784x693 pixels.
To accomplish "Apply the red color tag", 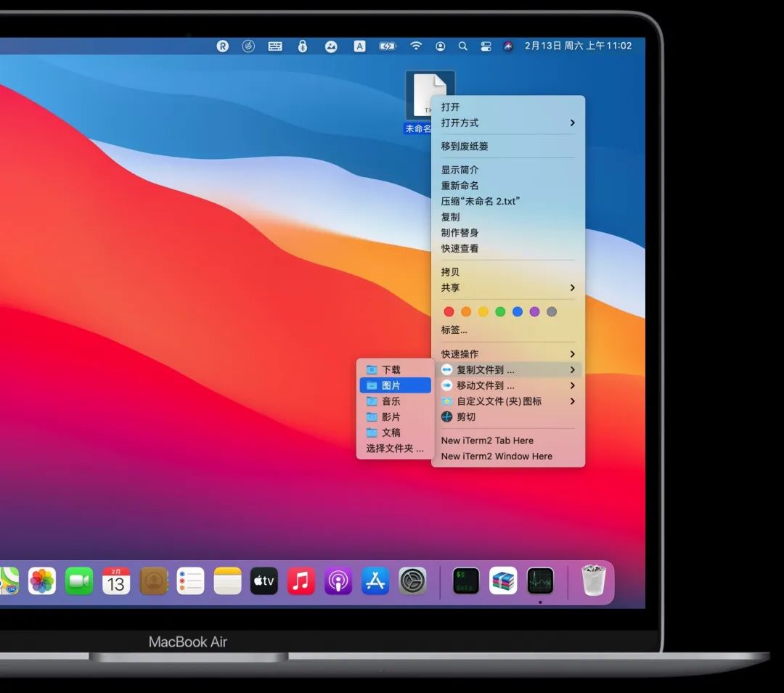I will [449, 312].
